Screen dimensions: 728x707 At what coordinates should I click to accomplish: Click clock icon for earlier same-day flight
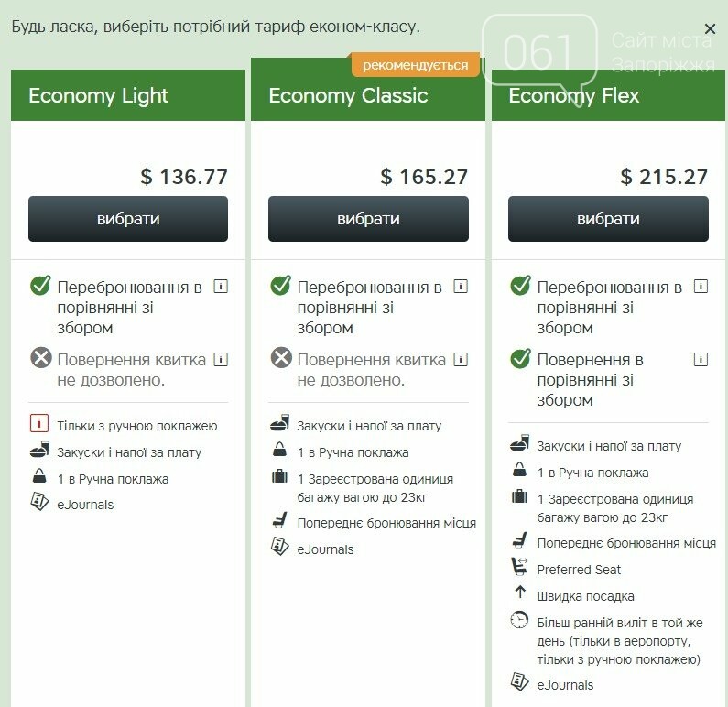point(519,620)
